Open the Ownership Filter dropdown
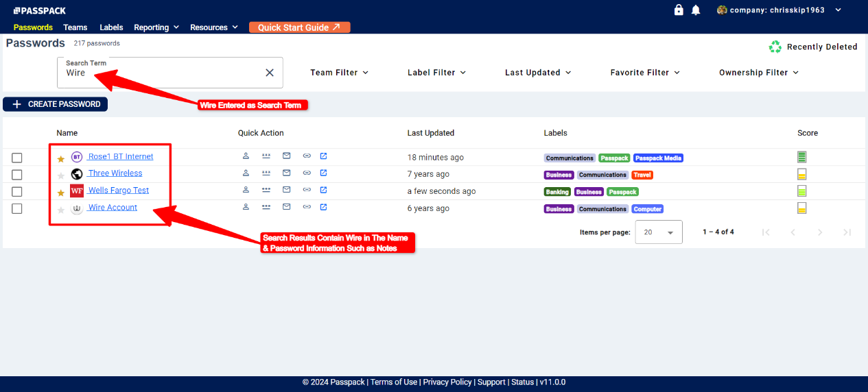This screenshot has height=392, width=868. pyautogui.click(x=758, y=73)
